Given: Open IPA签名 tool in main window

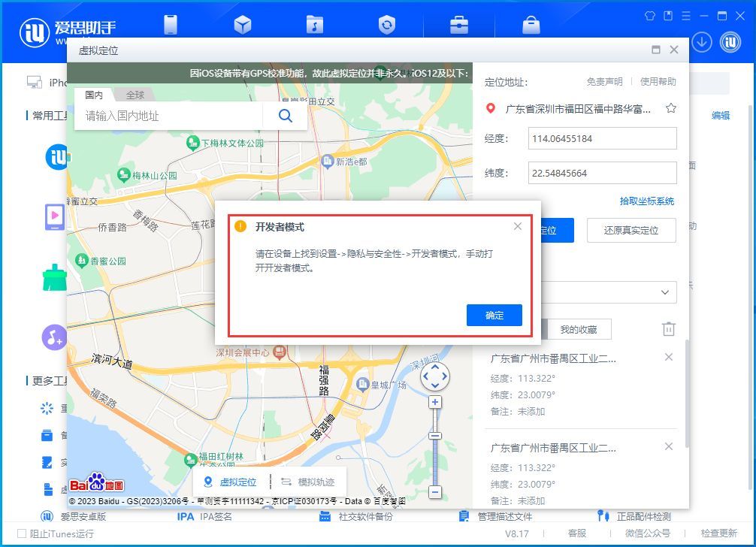Looking at the screenshot, I should pyautogui.click(x=204, y=516).
